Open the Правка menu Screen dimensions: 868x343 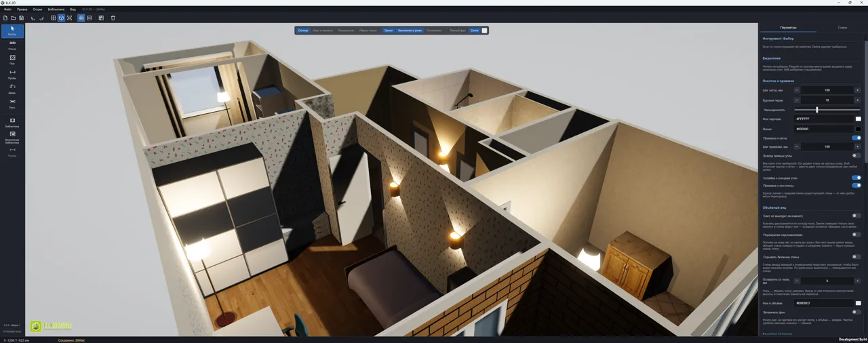pyautogui.click(x=22, y=9)
